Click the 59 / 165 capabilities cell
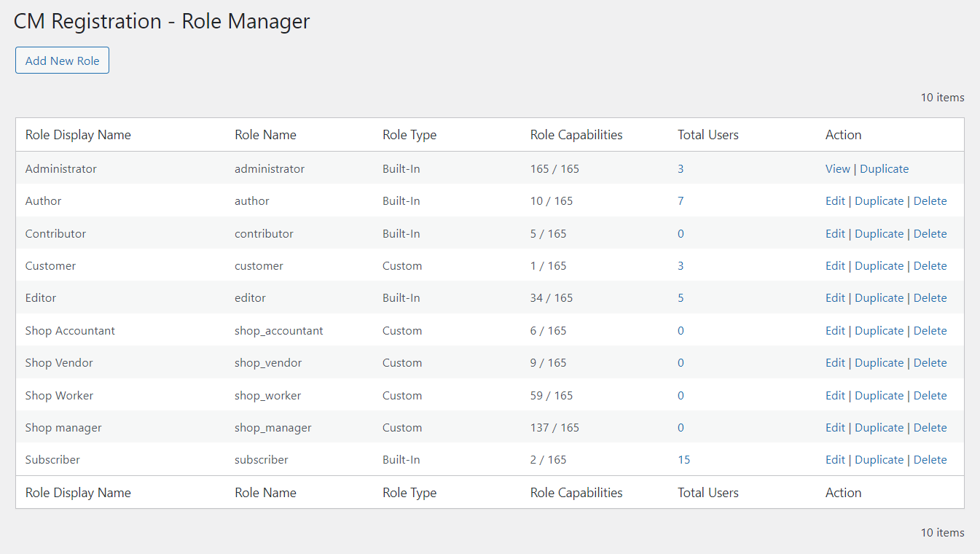 pyautogui.click(x=552, y=395)
